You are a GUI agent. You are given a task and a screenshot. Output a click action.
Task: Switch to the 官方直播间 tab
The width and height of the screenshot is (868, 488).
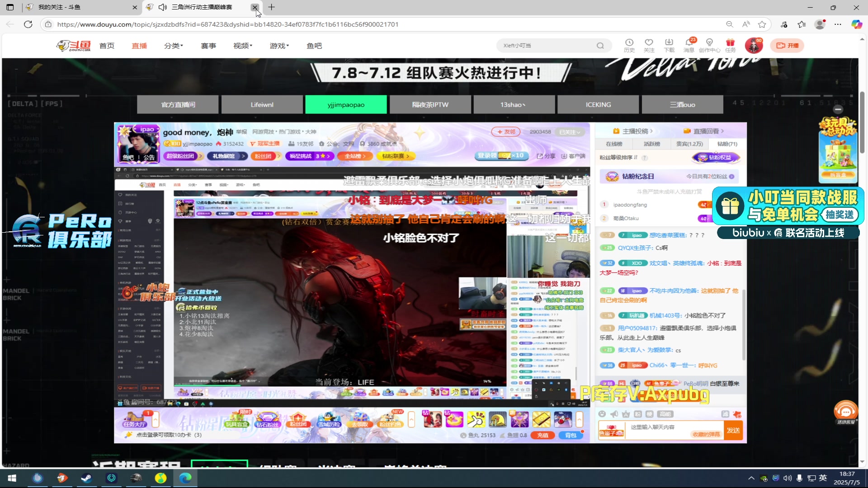point(178,104)
